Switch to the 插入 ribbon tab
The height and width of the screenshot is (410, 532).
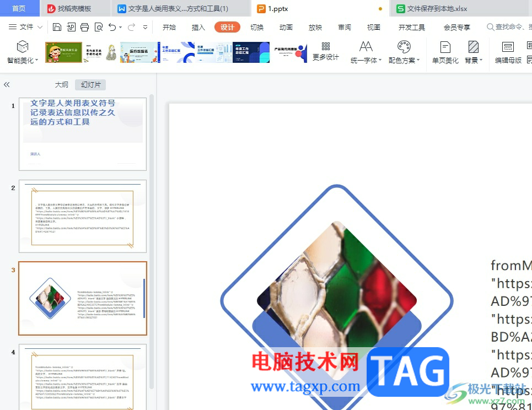pos(198,28)
